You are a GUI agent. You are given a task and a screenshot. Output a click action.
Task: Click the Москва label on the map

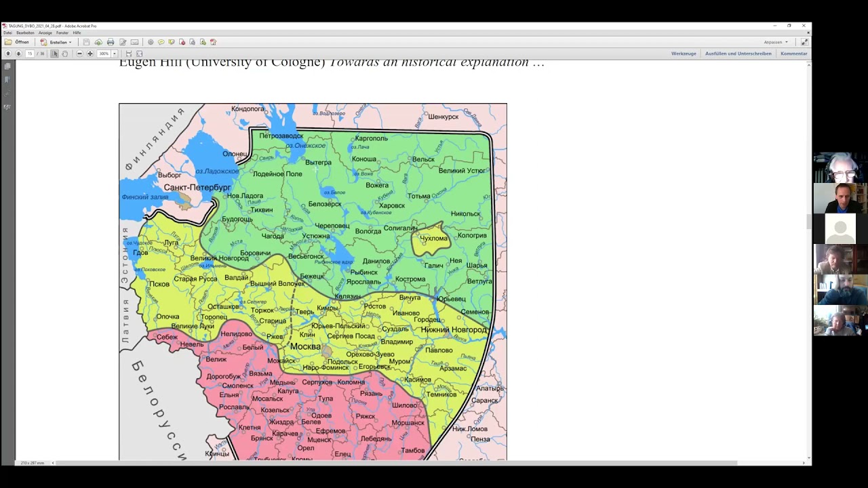tap(305, 346)
